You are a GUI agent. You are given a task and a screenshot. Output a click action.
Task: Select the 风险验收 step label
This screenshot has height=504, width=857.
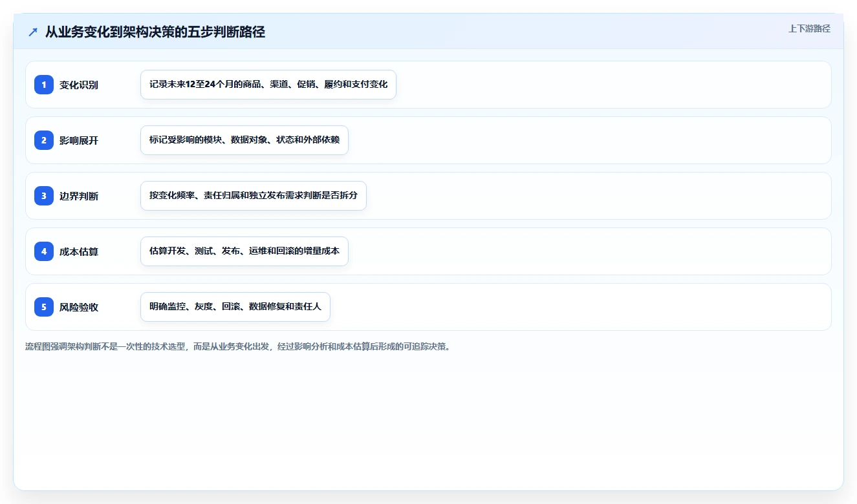79,307
